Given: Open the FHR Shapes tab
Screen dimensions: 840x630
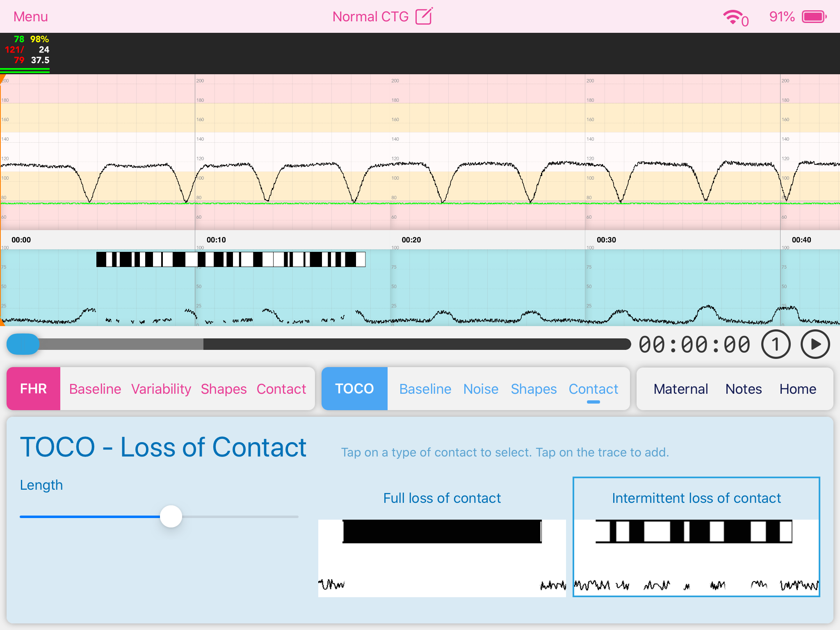Looking at the screenshot, I should [x=224, y=389].
